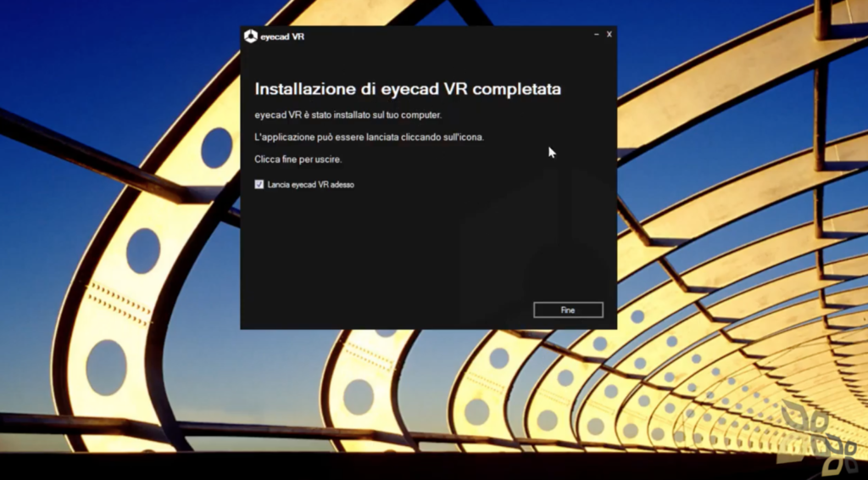This screenshot has width=868, height=480.
Task: Click the Fine button to exit
Action: point(568,310)
